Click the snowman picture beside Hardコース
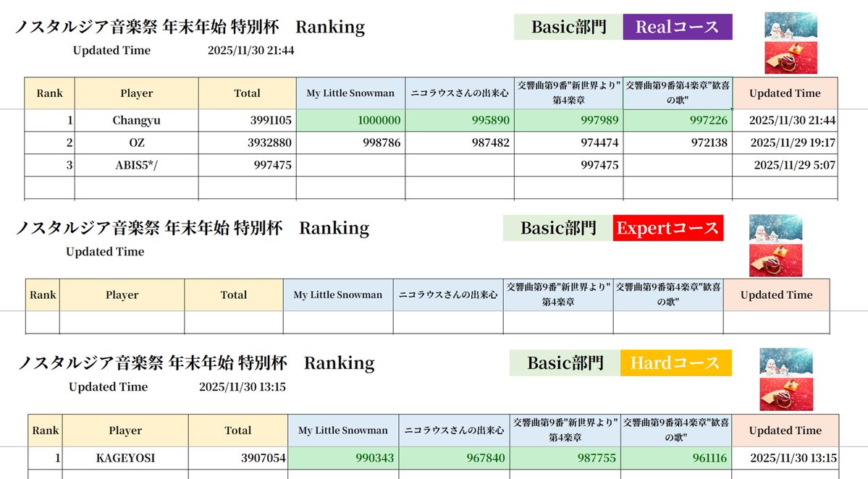Screen dimensions: 868x479 (x=786, y=362)
